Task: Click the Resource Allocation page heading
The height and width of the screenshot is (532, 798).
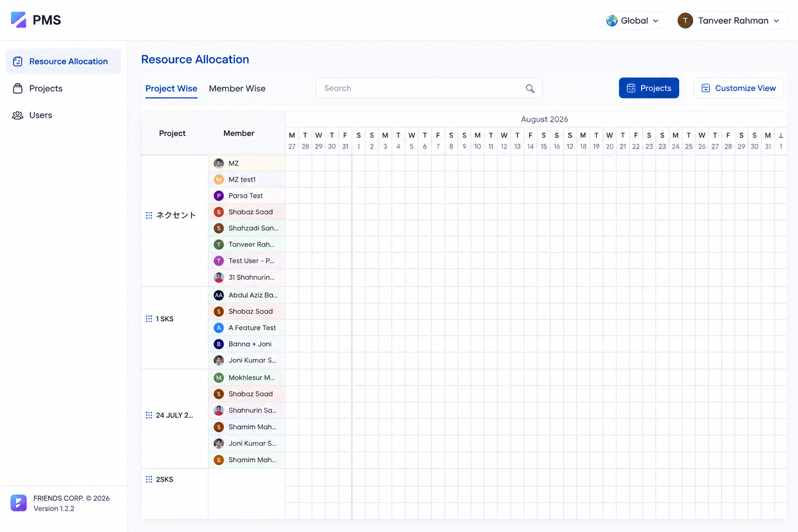Action: pos(195,59)
